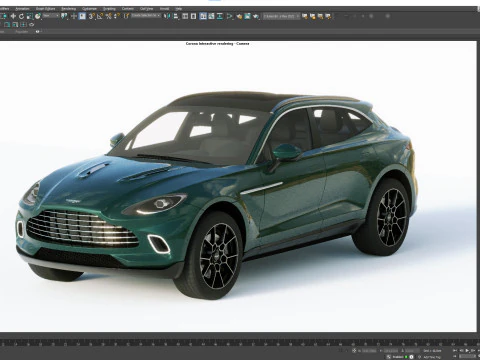Viewport: 480px width, 360px height.
Task: Select the Select and Move tool
Action: 13,16
